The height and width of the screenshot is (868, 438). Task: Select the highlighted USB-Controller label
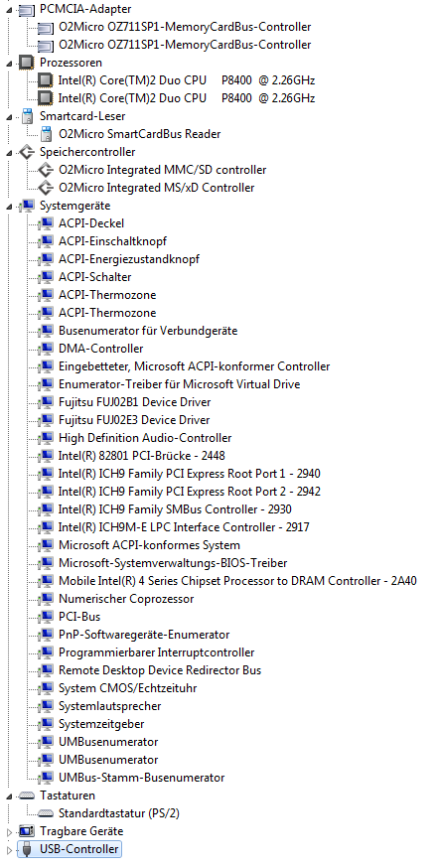[x=78, y=849]
